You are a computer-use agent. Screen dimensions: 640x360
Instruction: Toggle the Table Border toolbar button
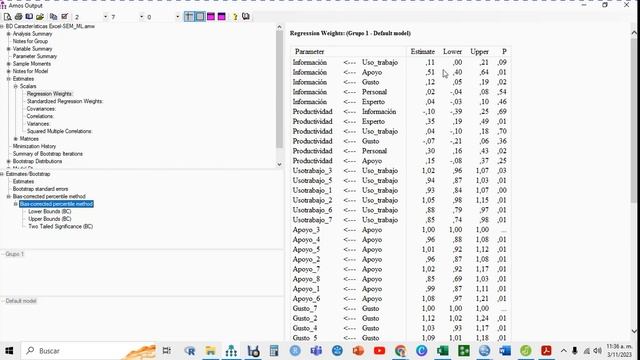point(200,17)
